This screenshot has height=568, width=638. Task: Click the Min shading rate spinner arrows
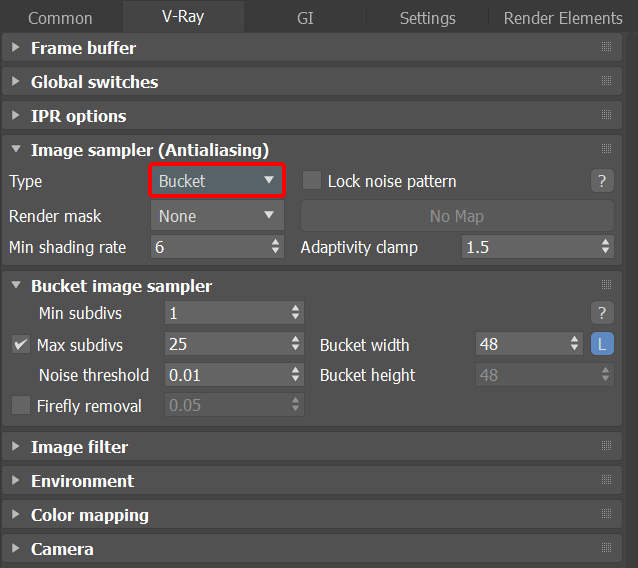click(276, 247)
